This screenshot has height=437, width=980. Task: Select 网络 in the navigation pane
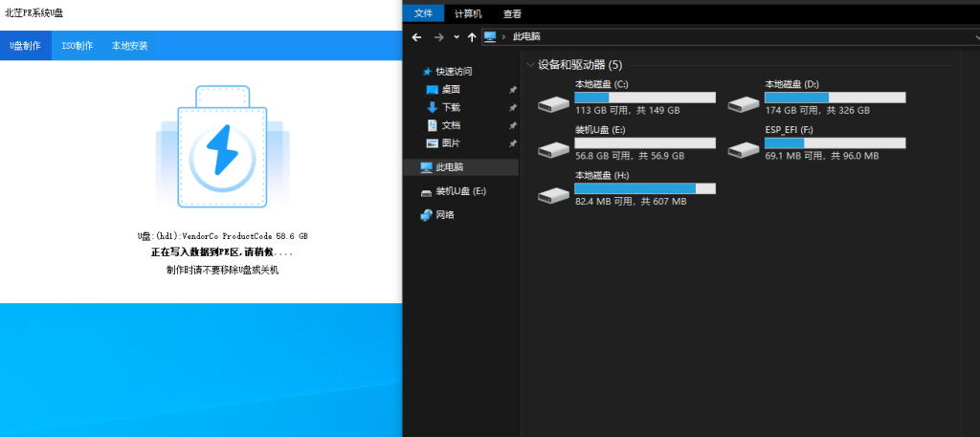[x=445, y=215]
